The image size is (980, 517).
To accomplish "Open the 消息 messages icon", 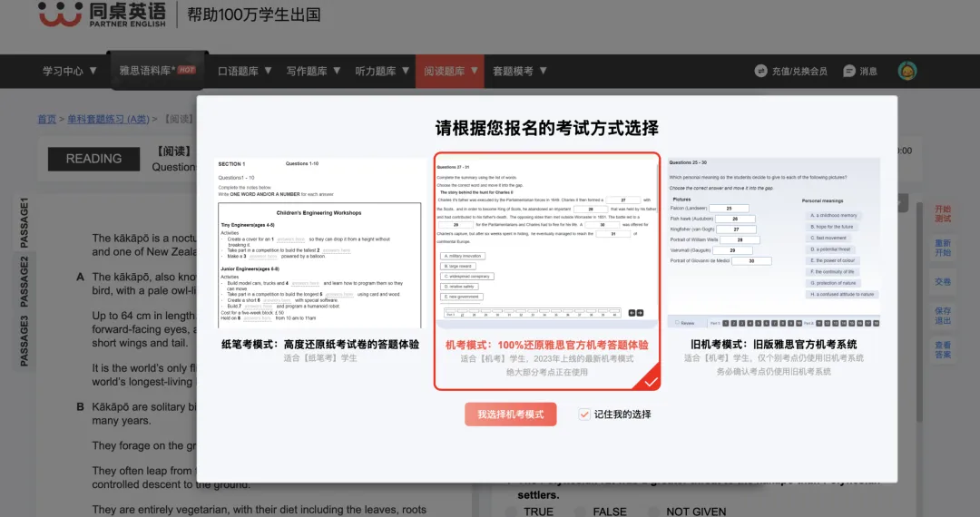I will pyautogui.click(x=848, y=71).
